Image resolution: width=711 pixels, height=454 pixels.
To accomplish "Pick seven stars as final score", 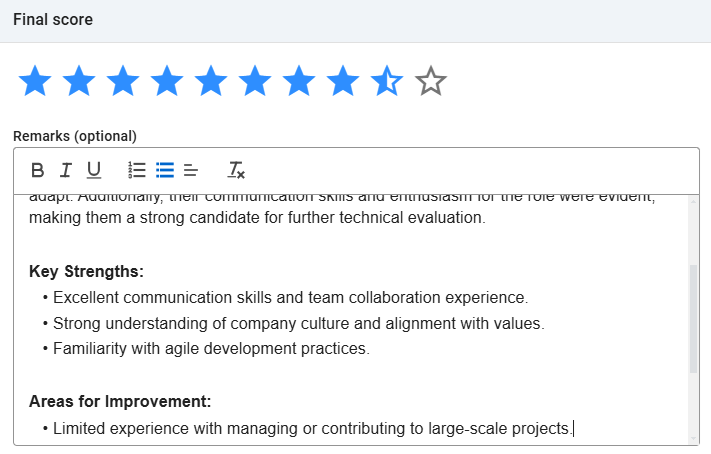I will coord(298,81).
